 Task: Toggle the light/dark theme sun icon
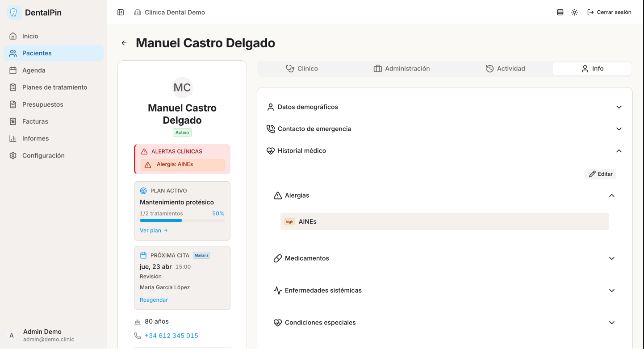[x=574, y=12]
